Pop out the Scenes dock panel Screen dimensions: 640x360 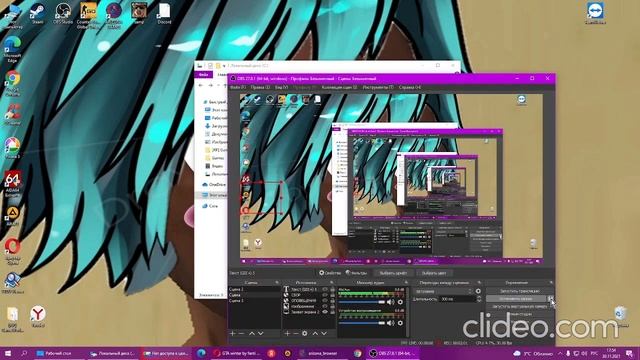click(x=277, y=282)
